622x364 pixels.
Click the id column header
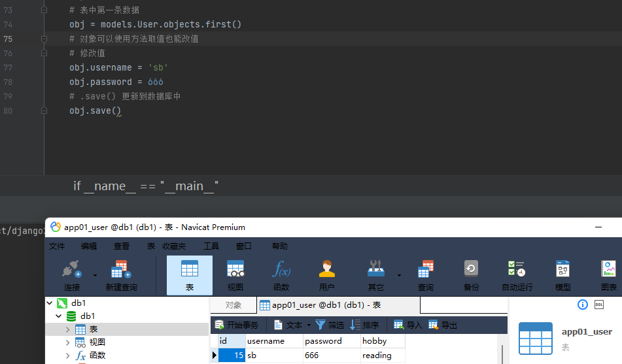[x=232, y=341]
